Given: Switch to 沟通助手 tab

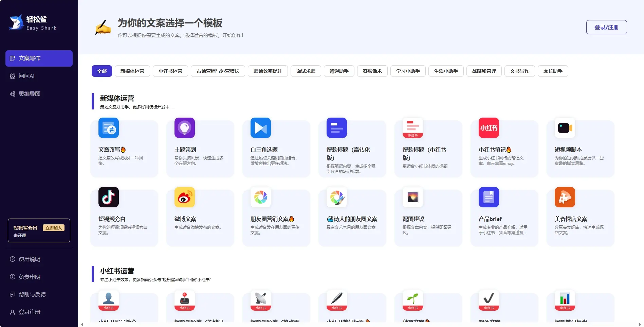Looking at the screenshot, I should (339, 71).
